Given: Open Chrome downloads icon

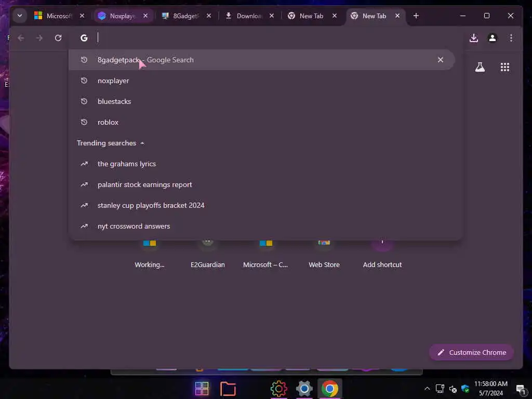Looking at the screenshot, I should pos(474,38).
